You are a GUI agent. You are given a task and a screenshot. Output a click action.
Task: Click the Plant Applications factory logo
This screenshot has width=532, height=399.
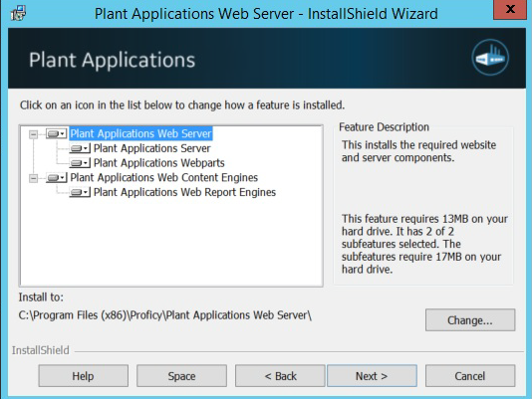(x=490, y=58)
